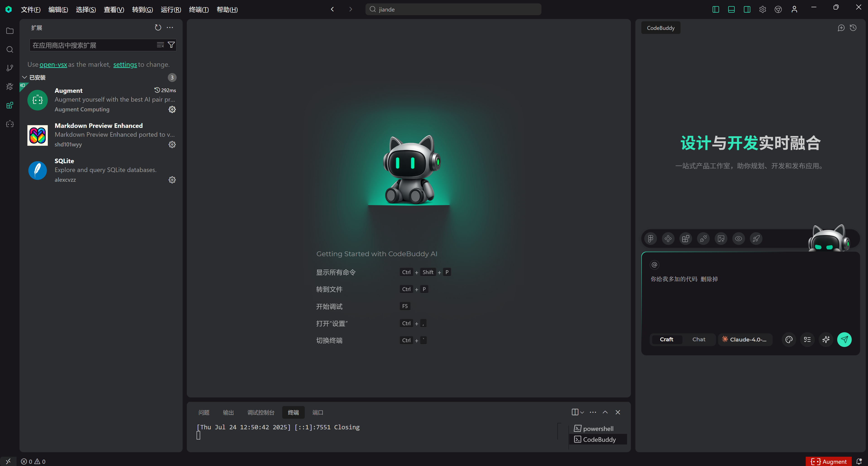The image size is (868, 466).
Task: Switch to Chat mode
Action: (x=699, y=339)
